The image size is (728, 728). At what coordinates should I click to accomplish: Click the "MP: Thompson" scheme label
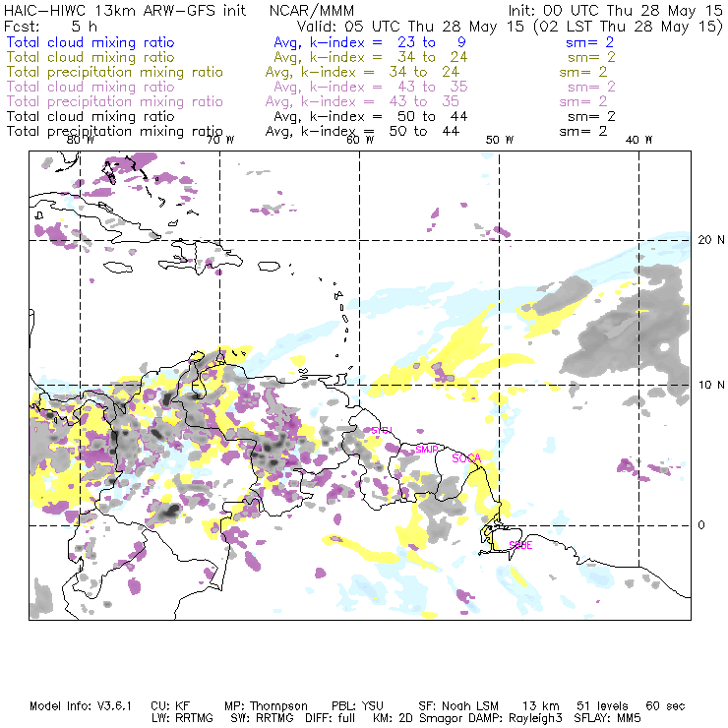point(266,706)
